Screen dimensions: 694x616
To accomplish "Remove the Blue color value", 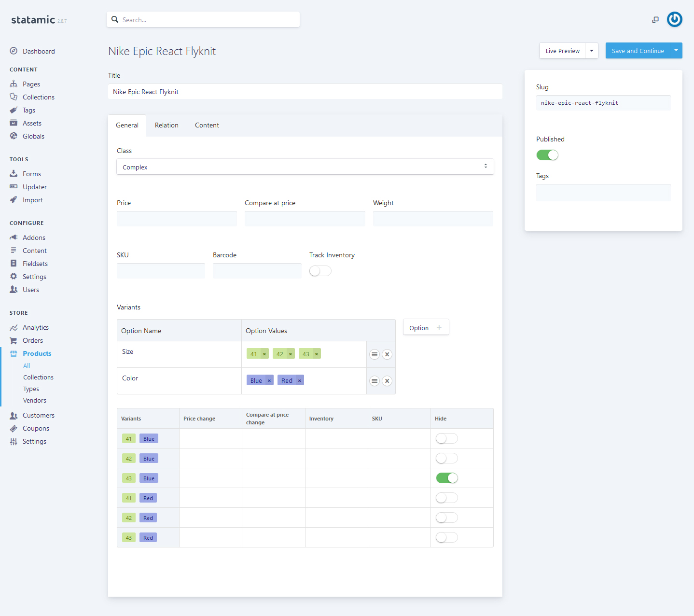I will point(269,380).
